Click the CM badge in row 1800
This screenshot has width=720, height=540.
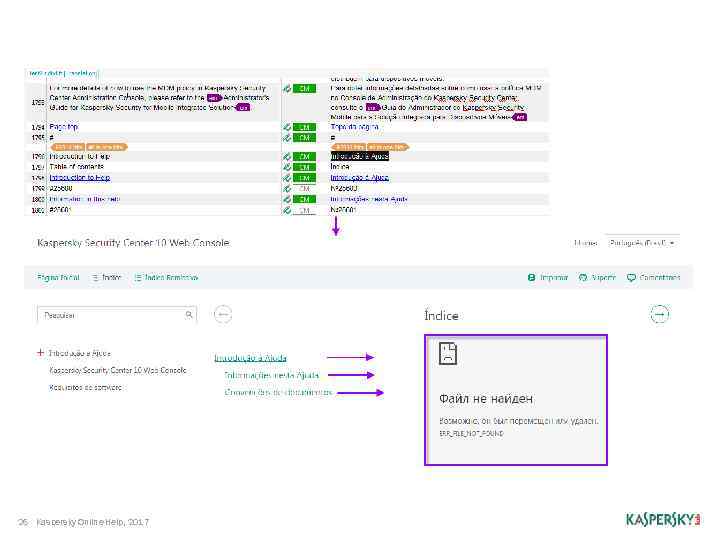(304, 199)
